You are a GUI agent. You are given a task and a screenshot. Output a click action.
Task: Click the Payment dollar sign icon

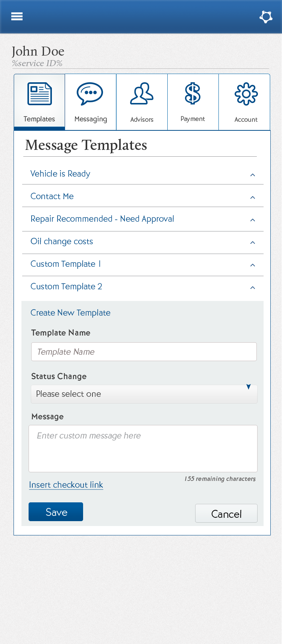[x=193, y=94]
